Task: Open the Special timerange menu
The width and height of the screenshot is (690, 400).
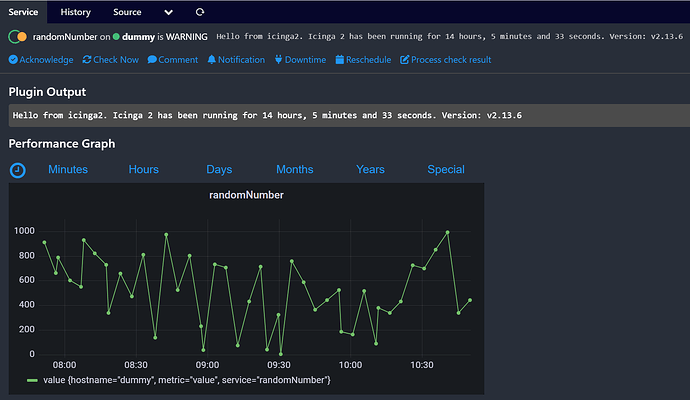Action: (446, 169)
